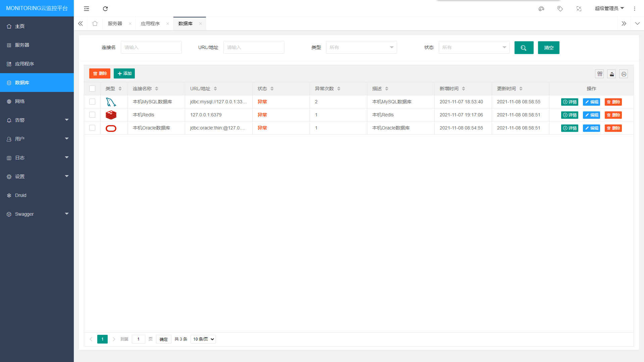Screen dimensions: 644x362
Task: Check the 本机MySQL数据库 row checkbox
Action: 92,102
